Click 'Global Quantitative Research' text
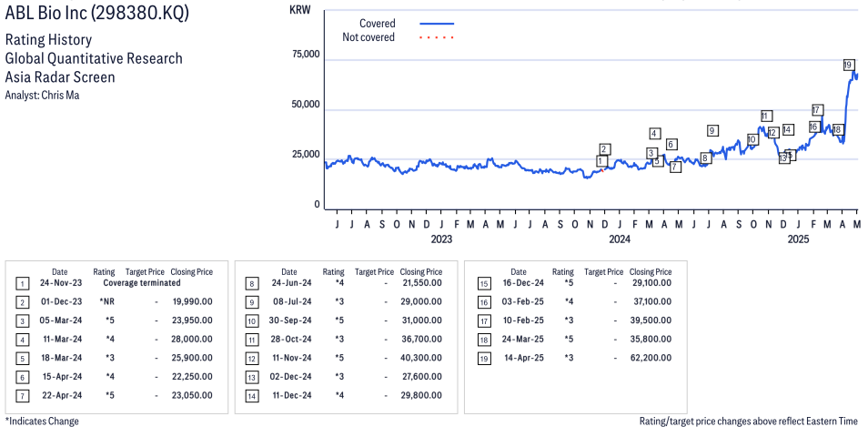The height and width of the screenshot is (427, 868). point(94,58)
